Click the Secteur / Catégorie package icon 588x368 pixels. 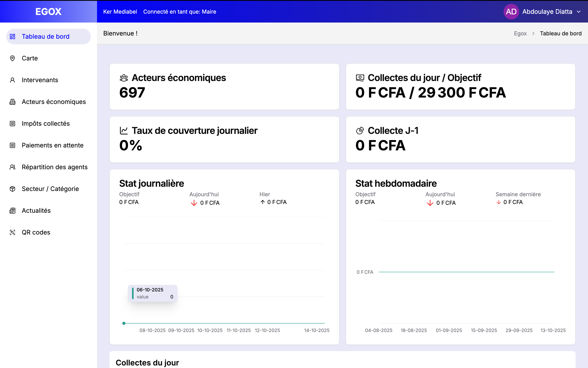point(12,189)
